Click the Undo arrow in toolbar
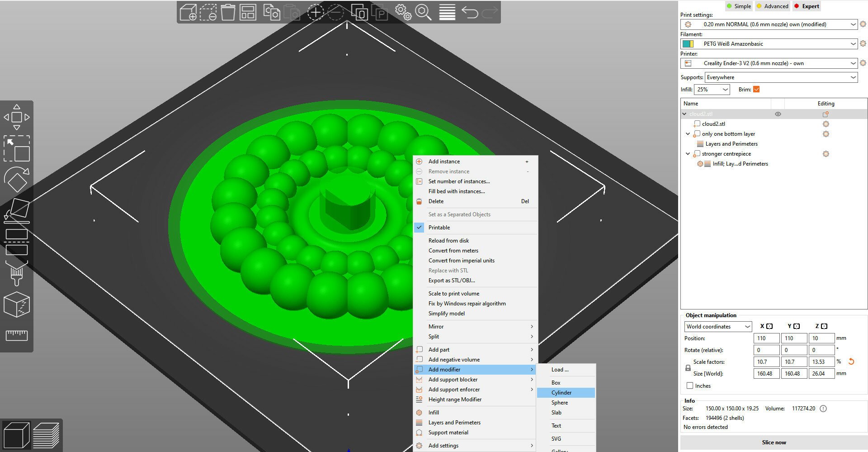This screenshot has height=452, width=868. [470, 12]
